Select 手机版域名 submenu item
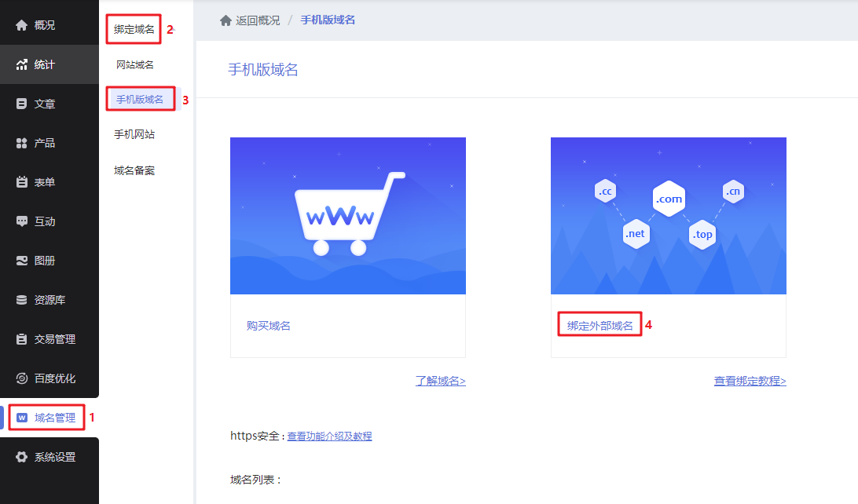 (x=140, y=100)
